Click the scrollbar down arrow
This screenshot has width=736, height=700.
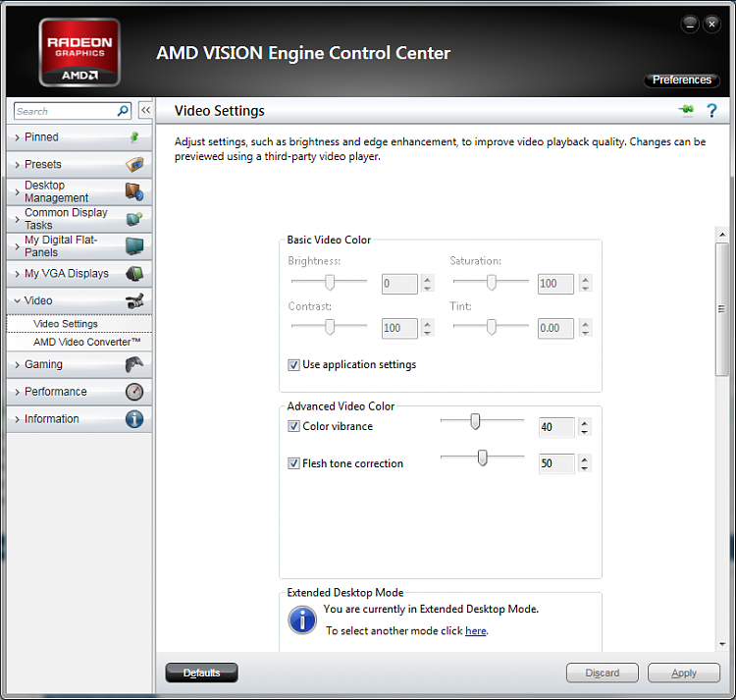722,644
